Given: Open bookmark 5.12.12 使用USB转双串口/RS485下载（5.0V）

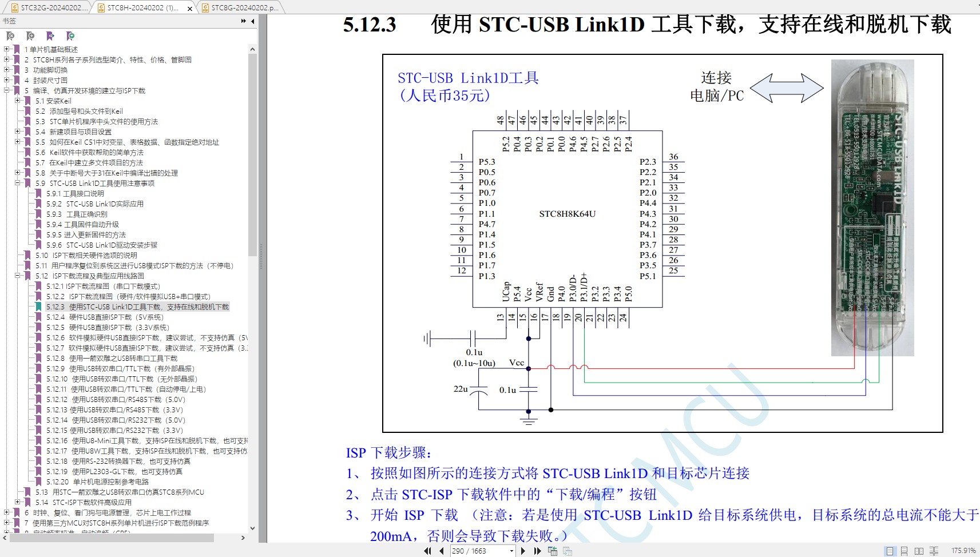Looking at the screenshot, I should [116, 400].
